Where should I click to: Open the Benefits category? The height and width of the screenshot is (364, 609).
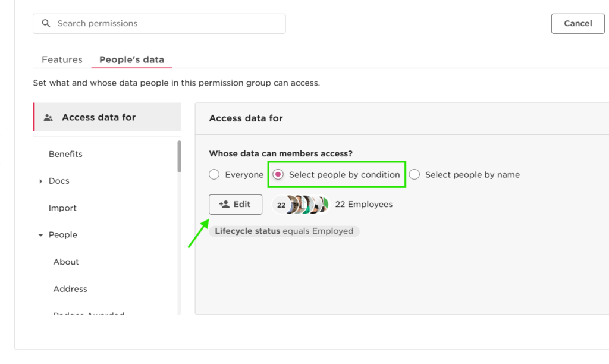coord(65,154)
